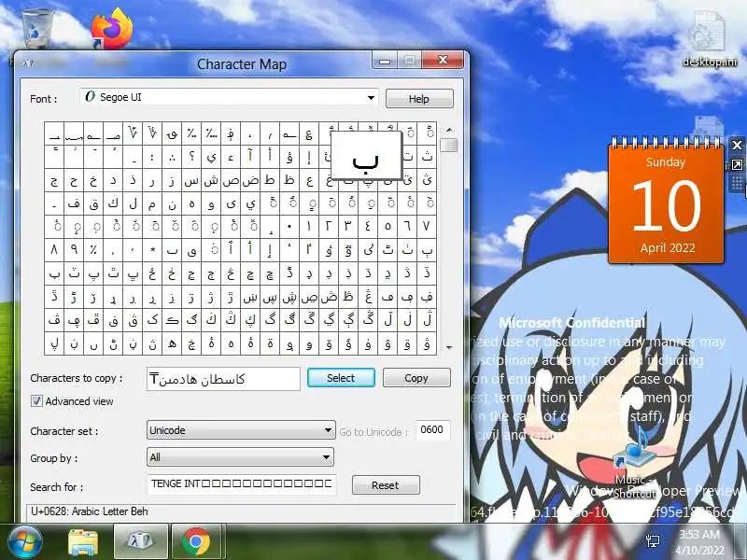Open the Windows Start orb
The width and height of the screenshot is (747, 560).
(24, 541)
